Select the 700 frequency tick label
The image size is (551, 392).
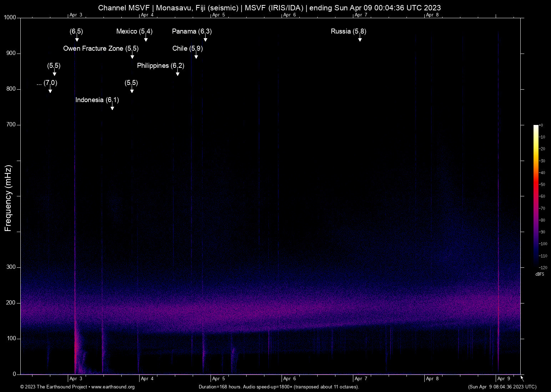coord(11,125)
